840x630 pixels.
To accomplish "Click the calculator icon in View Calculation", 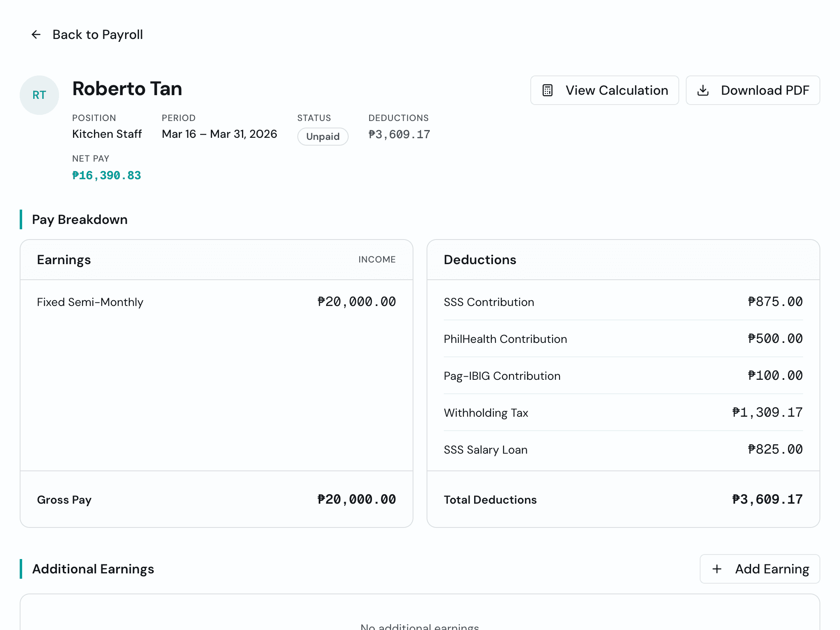I will click(x=548, y=90).
